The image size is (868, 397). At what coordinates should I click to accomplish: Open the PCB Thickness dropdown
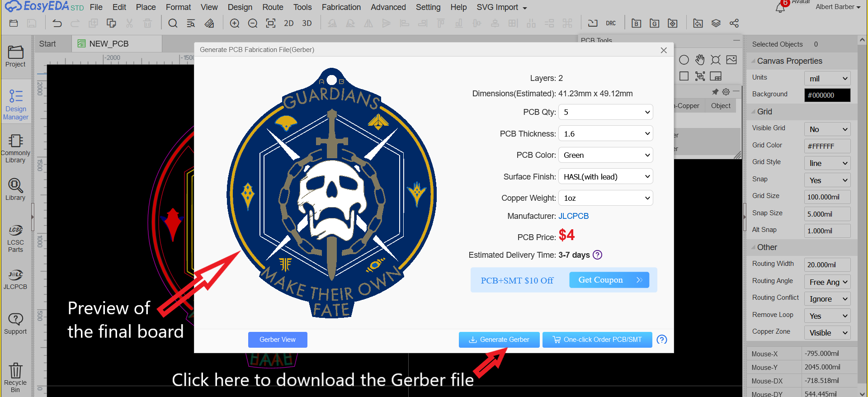[606, 134]
